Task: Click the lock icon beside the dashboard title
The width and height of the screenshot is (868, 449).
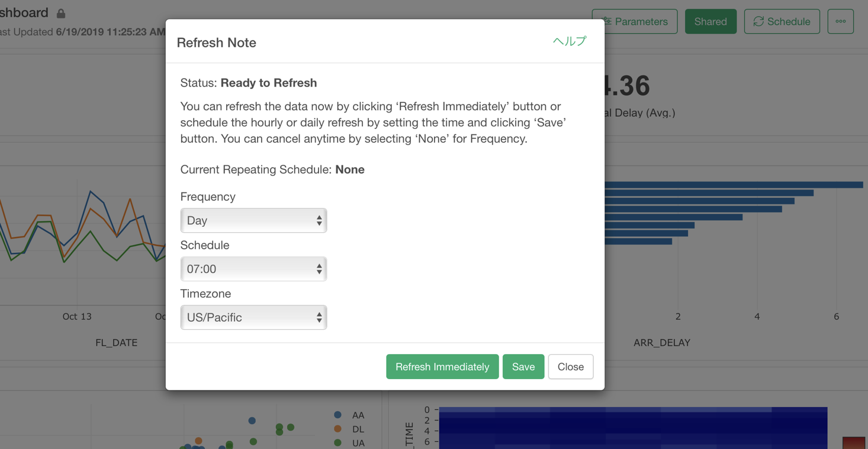Action: (x=61, y=13)
